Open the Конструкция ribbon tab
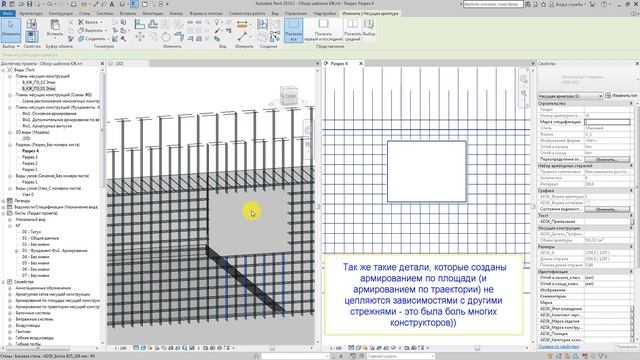The height and width of the screenshot is (360, 640). pos(60,13)
